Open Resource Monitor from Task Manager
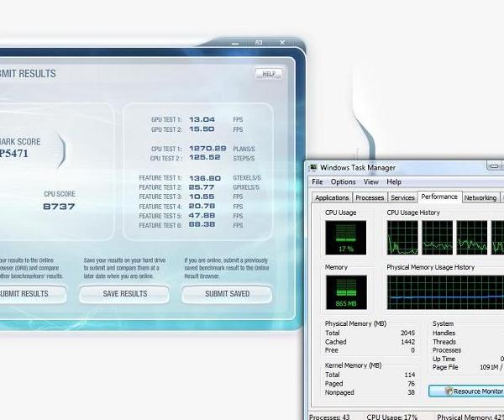 [x=466, y=391]
